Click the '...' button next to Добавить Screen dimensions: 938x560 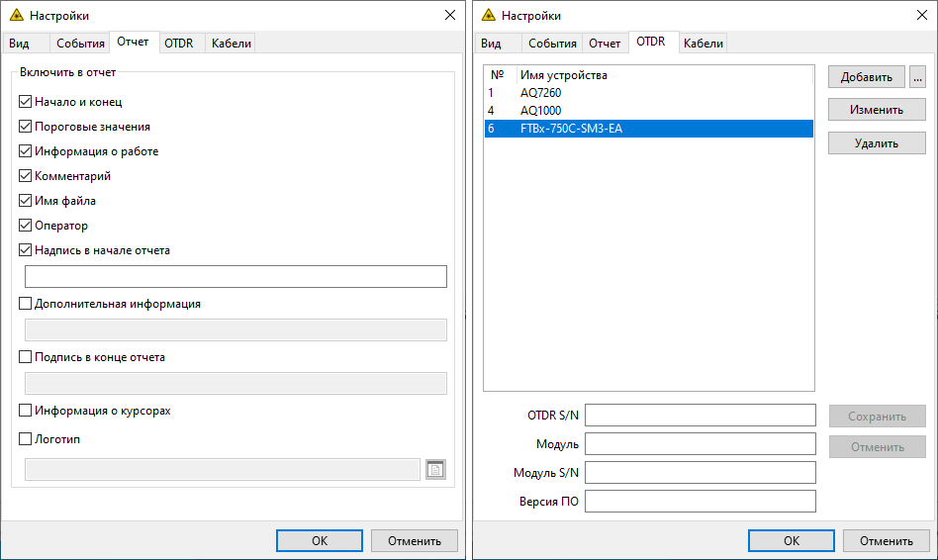917,77
